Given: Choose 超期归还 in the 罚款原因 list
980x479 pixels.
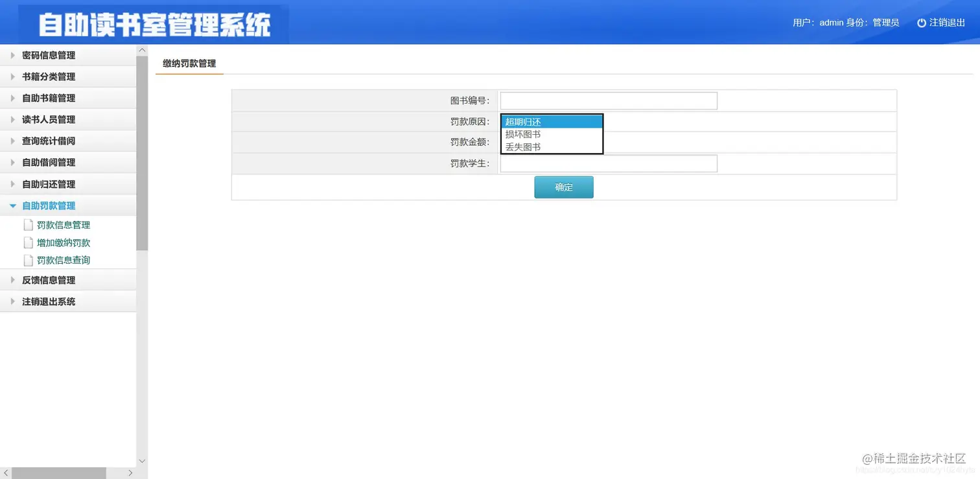Looking at the screenshot, I should point(552,122).
